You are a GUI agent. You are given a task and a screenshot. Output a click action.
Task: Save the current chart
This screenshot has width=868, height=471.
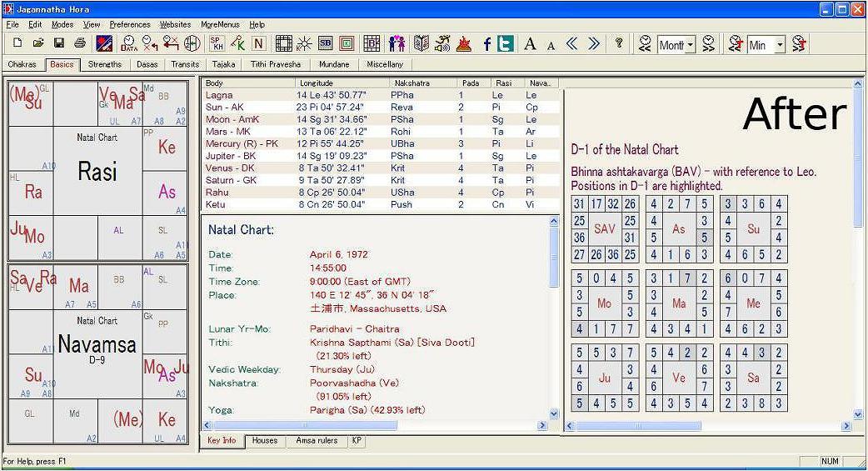point(59,43)
